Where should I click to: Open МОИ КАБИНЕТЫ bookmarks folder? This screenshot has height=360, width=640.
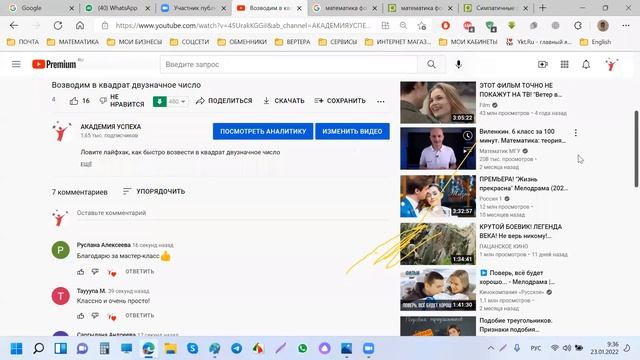point(468,42)
